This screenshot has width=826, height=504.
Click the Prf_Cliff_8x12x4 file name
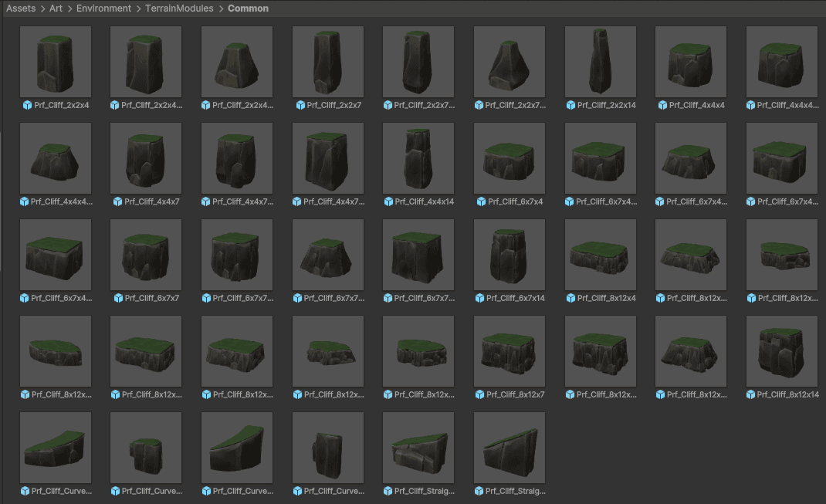pos(606,298)
